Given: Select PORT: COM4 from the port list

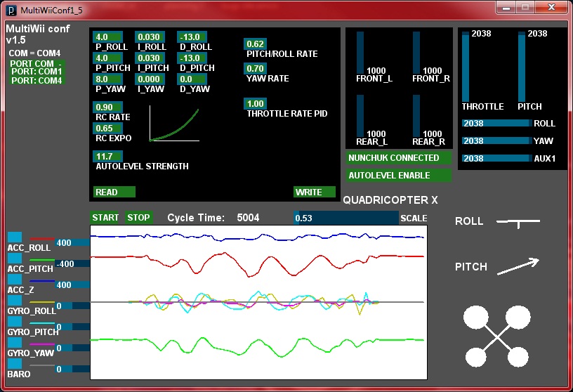Looking at the screenshot, I should tap(37, 81).
